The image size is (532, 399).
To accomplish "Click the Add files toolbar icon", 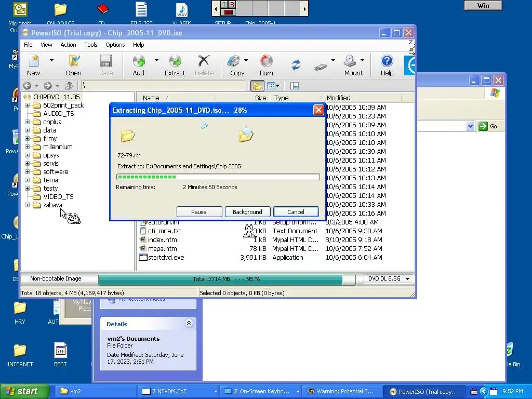I will [138, 65].
